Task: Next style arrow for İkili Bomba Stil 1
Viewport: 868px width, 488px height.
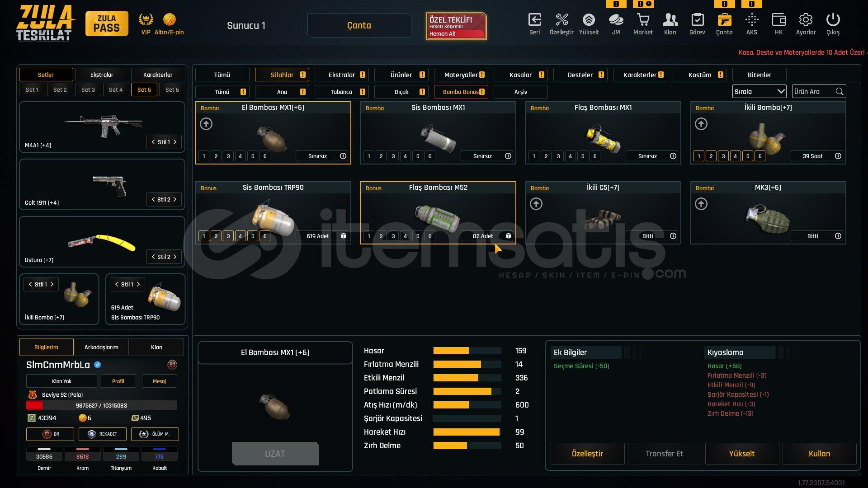Action: (52, 284)
